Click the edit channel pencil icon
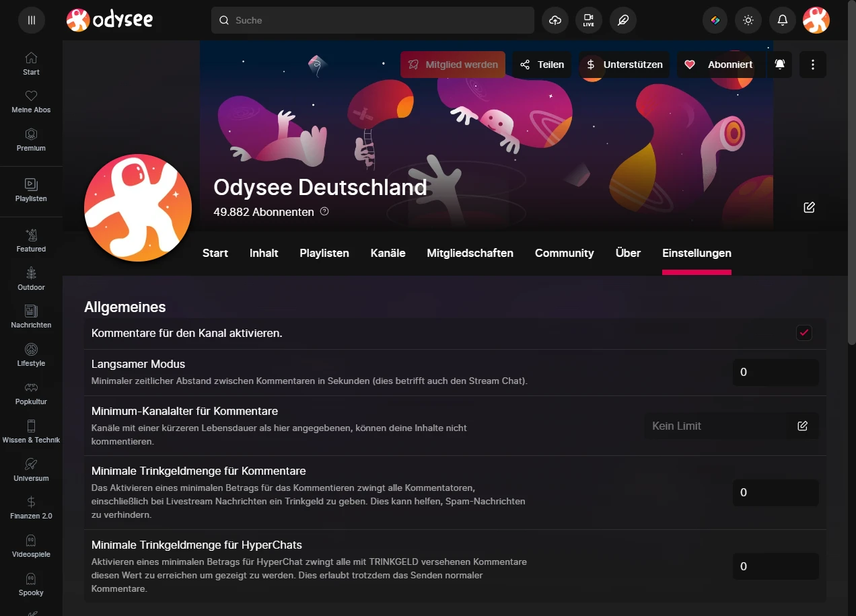This screenshot has height=616, width=856. tap(809, 207)
